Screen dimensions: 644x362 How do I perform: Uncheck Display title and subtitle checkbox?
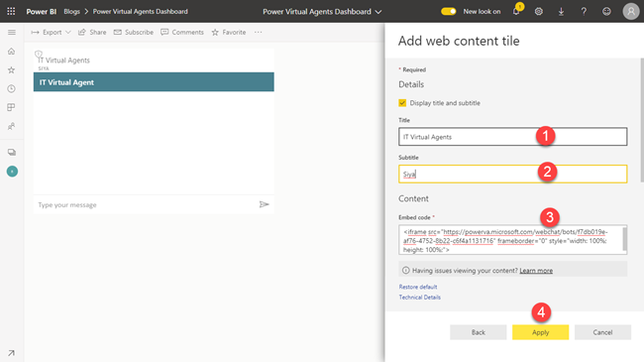coord(402,103)
